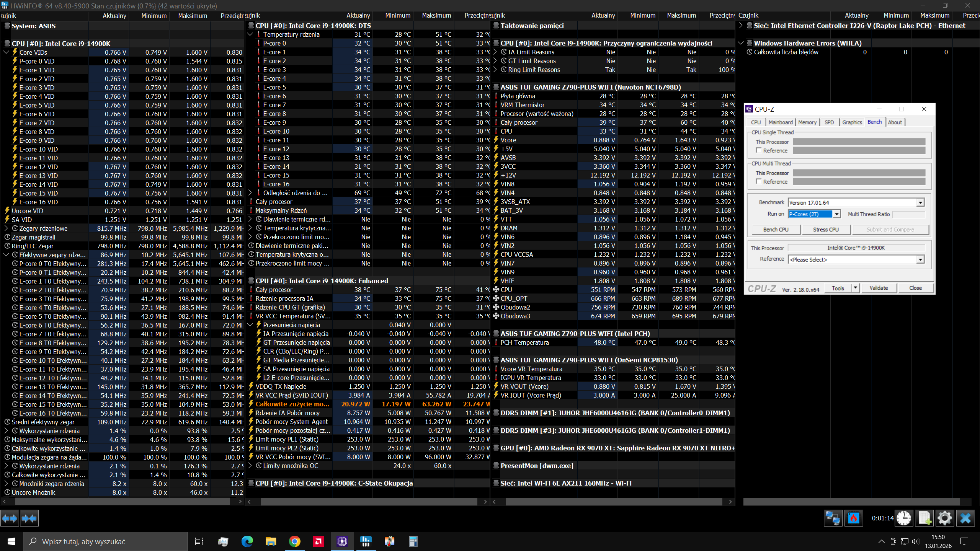
Task: Click the remote network computers icon
Action: pos(833,518)
